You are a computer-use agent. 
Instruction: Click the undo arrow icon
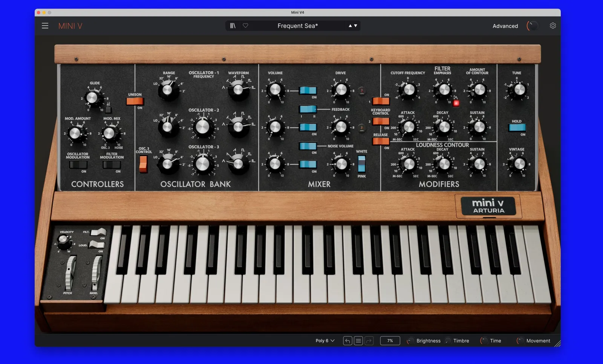point(347,341)
